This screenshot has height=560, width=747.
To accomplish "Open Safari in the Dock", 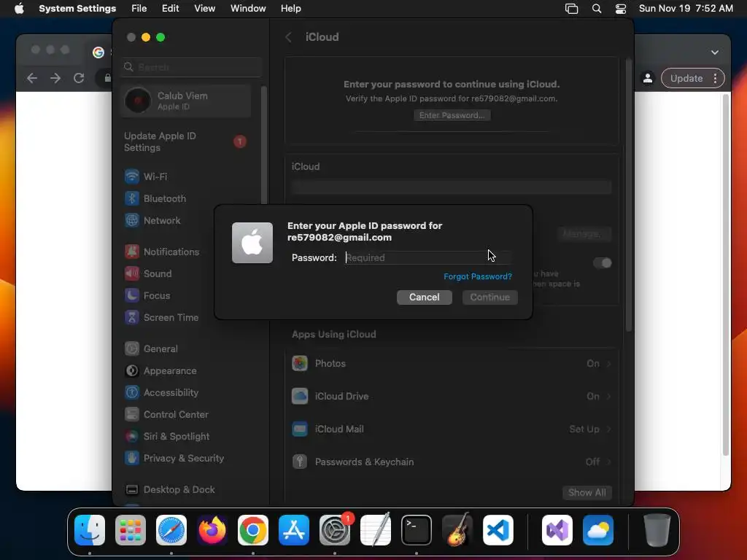I will click(x=171, y=530).
